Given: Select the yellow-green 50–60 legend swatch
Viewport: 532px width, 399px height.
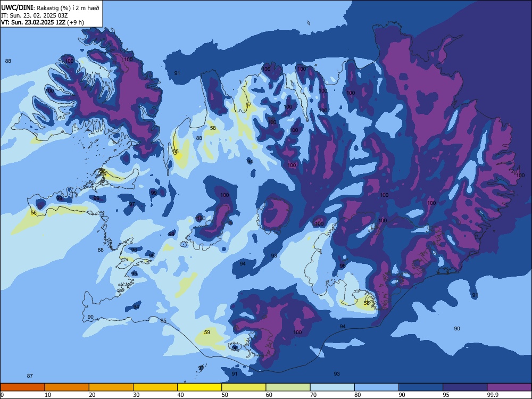Looking at the screenshot, I should click(244, 387).
